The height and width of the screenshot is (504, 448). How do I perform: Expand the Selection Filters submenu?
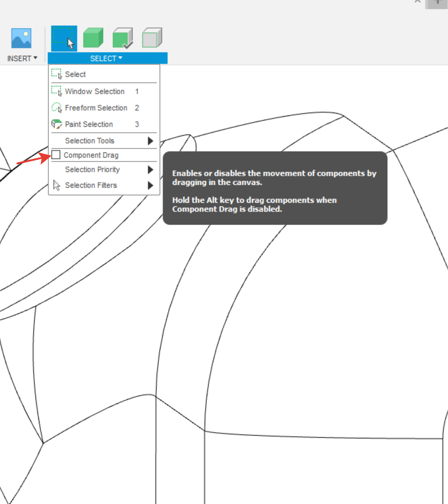tap(104, 185)
